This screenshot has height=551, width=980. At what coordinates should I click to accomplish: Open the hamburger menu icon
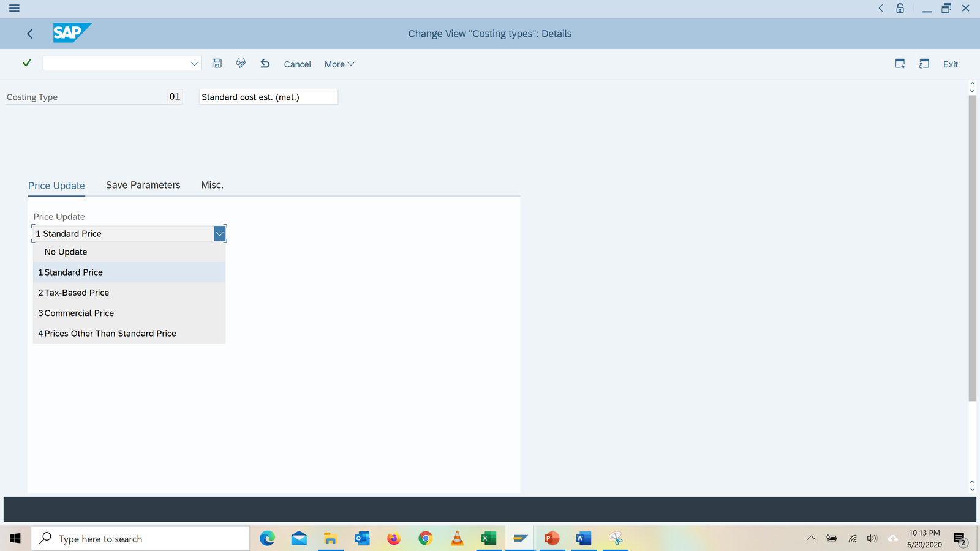point(14,8)
